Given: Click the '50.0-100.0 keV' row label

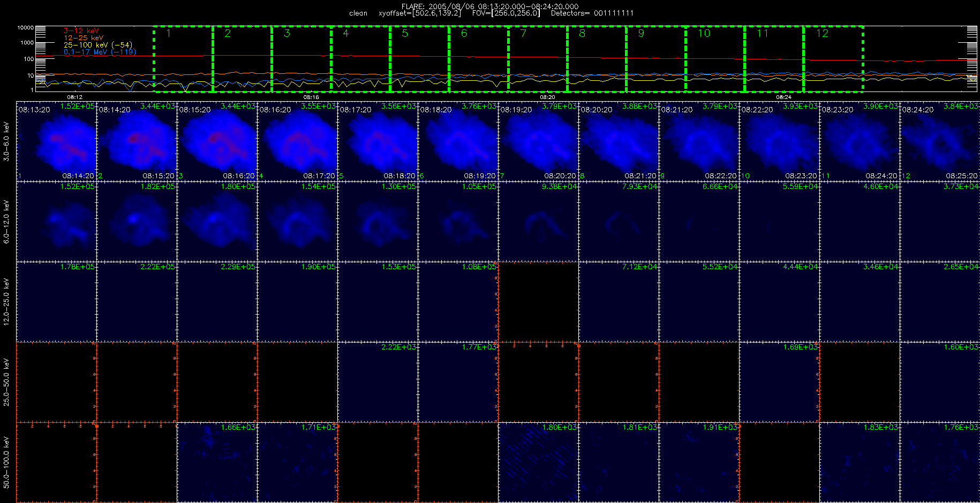Looking at the screenshot, I should (6, 462).
